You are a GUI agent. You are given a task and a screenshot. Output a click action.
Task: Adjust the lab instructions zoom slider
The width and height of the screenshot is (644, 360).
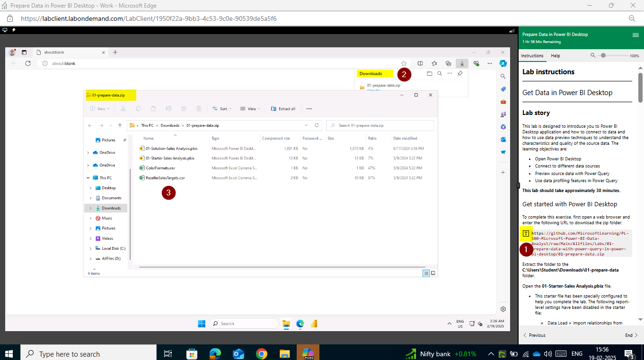click(603, 55)
